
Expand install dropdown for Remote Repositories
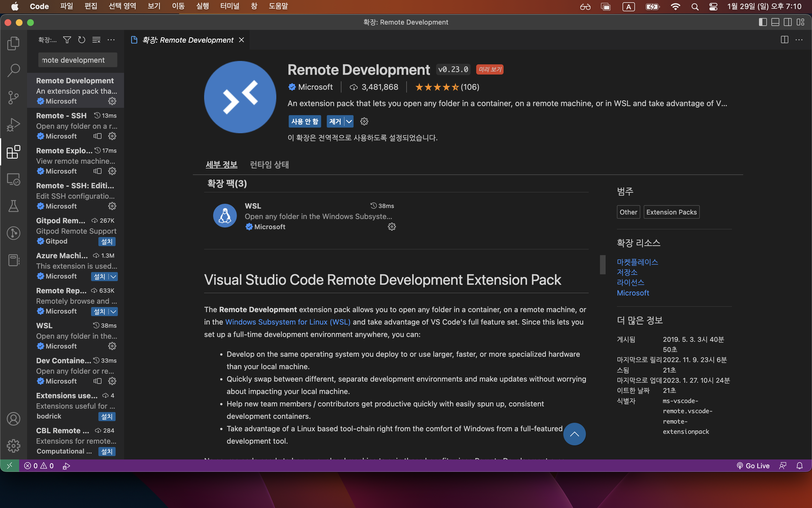click(113, 312)
